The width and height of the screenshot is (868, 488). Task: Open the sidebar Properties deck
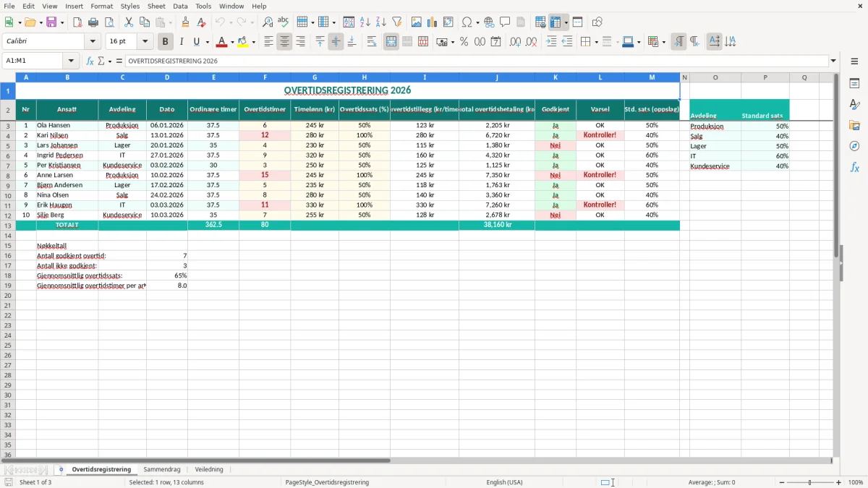(x=854, y=84)
